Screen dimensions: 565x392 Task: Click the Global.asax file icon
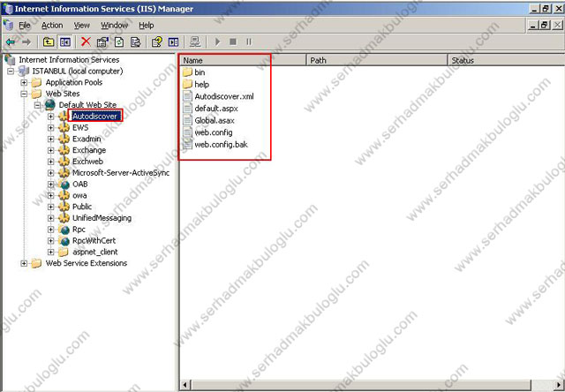[187, 120]
